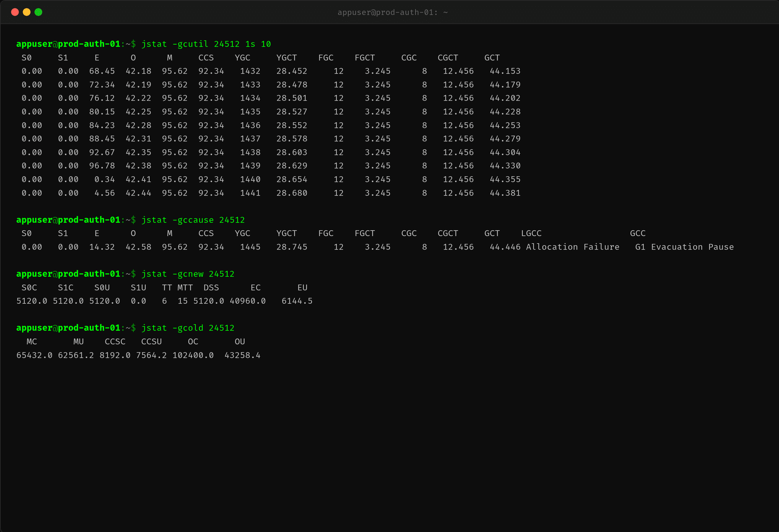This screenshot has width=779, height=532.
Task: Click the red close window button
Action: (x=15, y=12)
